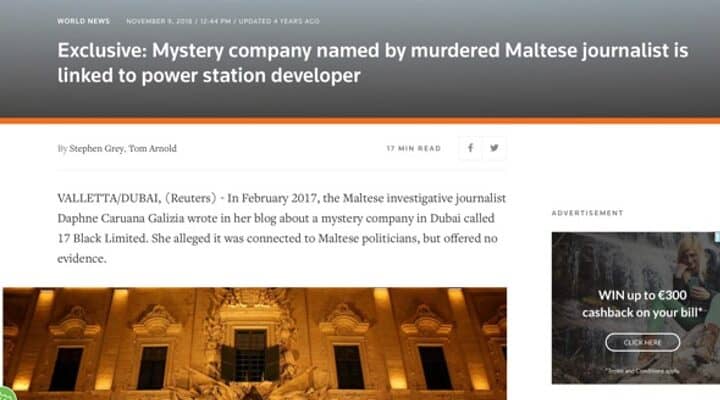Click the WIN up to €300 cashback text
Viewport: 720px width, 400px height.
(x=642, y=304)
